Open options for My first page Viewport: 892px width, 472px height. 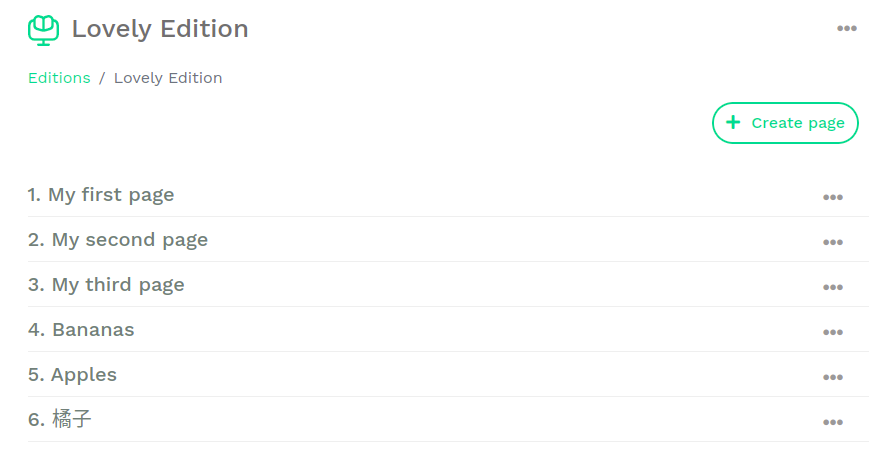[833, 197]
